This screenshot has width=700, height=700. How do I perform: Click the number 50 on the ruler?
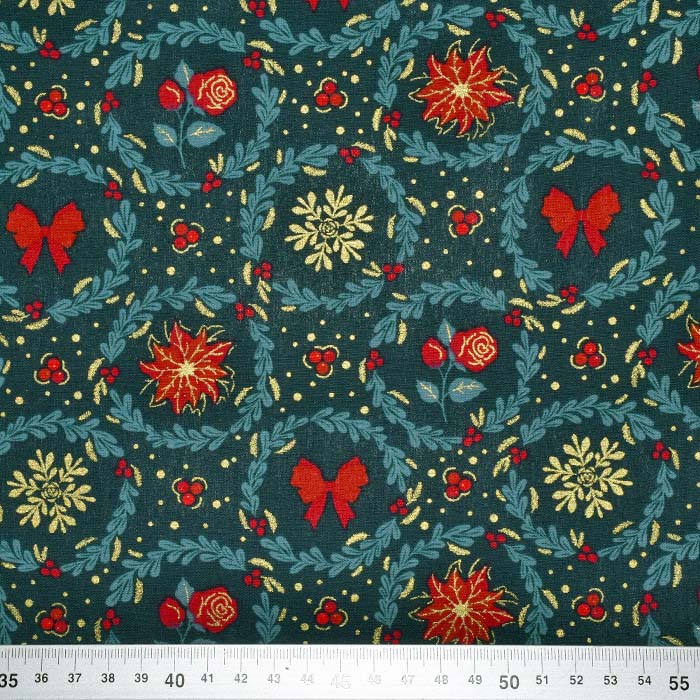pyautogui.click(x=509, y=681)
